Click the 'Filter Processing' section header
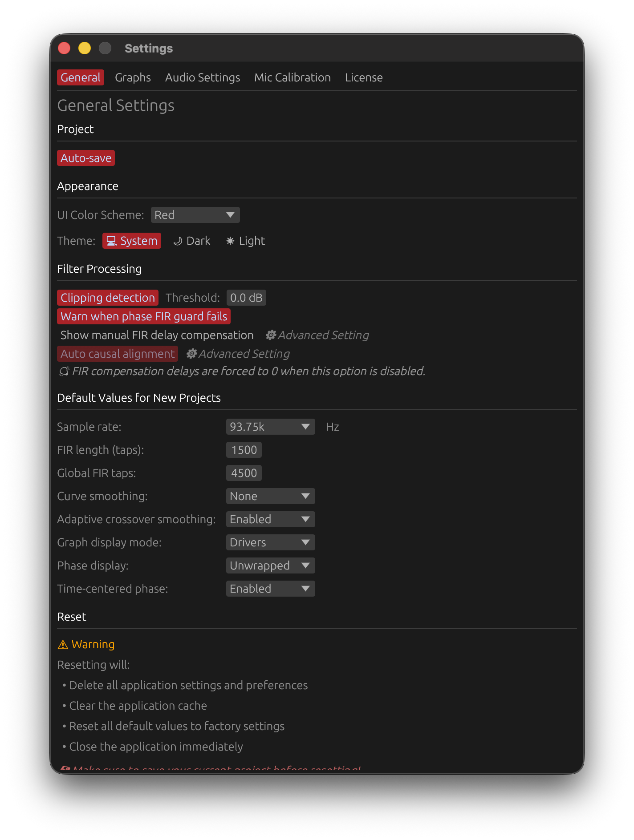 coord(99,269)
